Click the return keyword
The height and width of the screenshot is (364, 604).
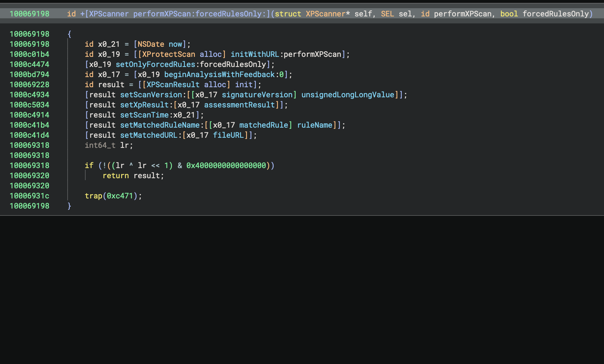[x=116, y=176]
